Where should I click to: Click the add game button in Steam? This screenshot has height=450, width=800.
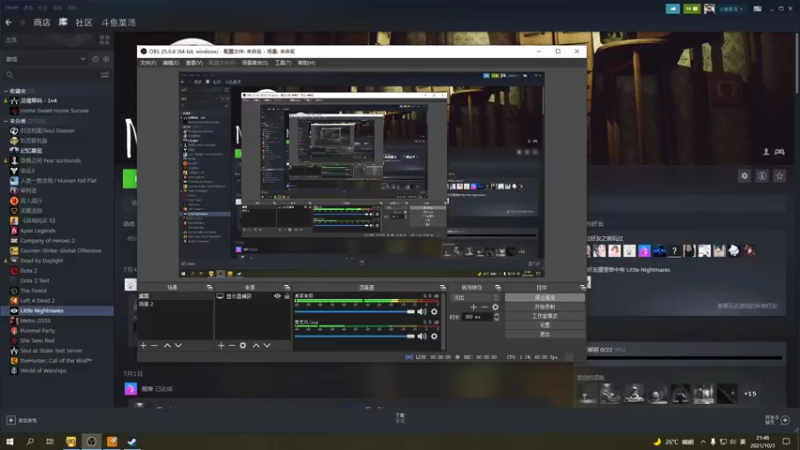(21, 420)
